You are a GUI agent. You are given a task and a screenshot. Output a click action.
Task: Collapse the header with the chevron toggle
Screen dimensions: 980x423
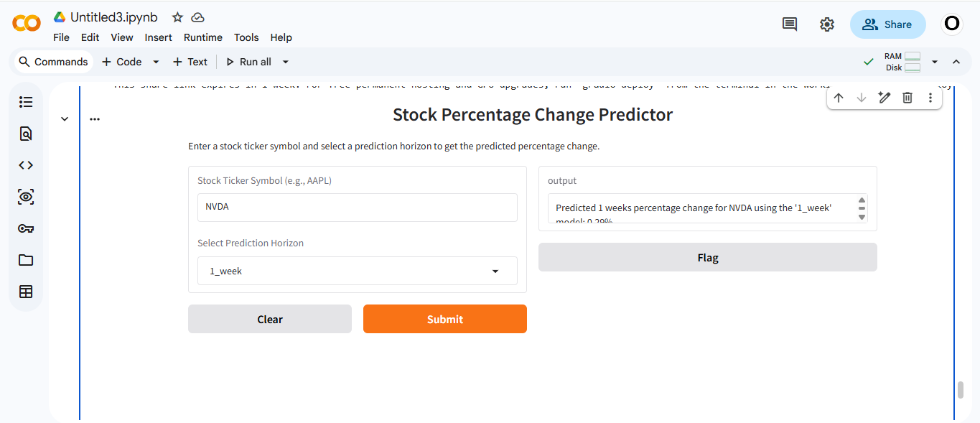tap(956, 62)
